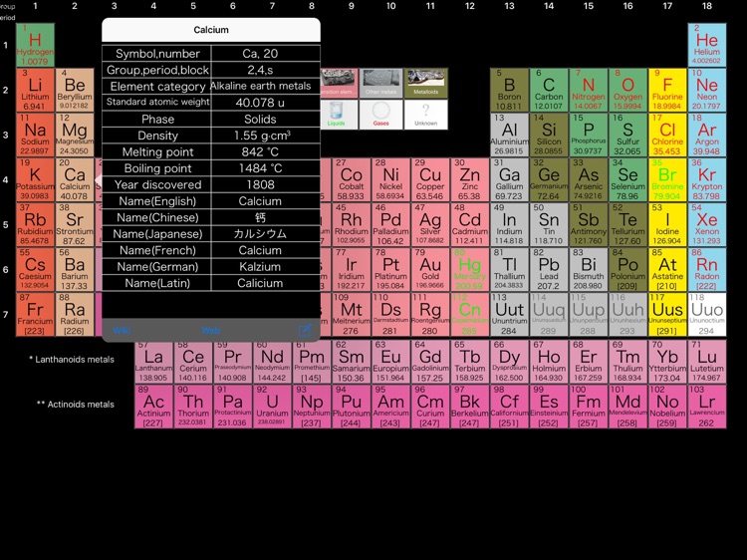Tap the Bromine element tile
The width and height of the screenshot is (747, 560).
667,179
